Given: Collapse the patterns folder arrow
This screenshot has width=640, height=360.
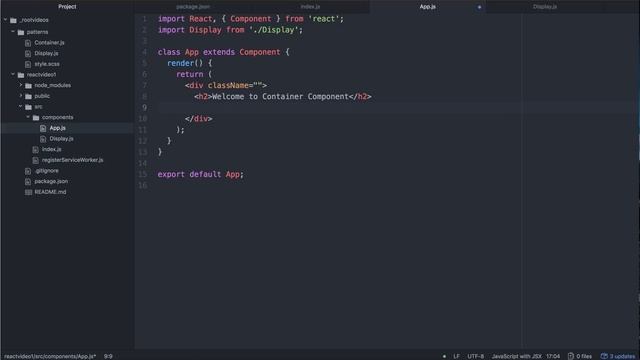Looking at the screenshot, I should pos(13,31).
